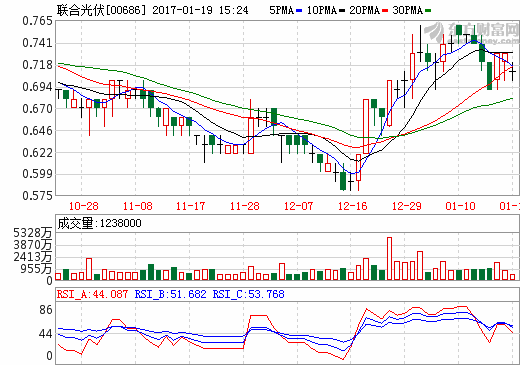Click the 01-10 date axis label
The height and width of the screenshot is (365, 520).
tap(460, 206)
